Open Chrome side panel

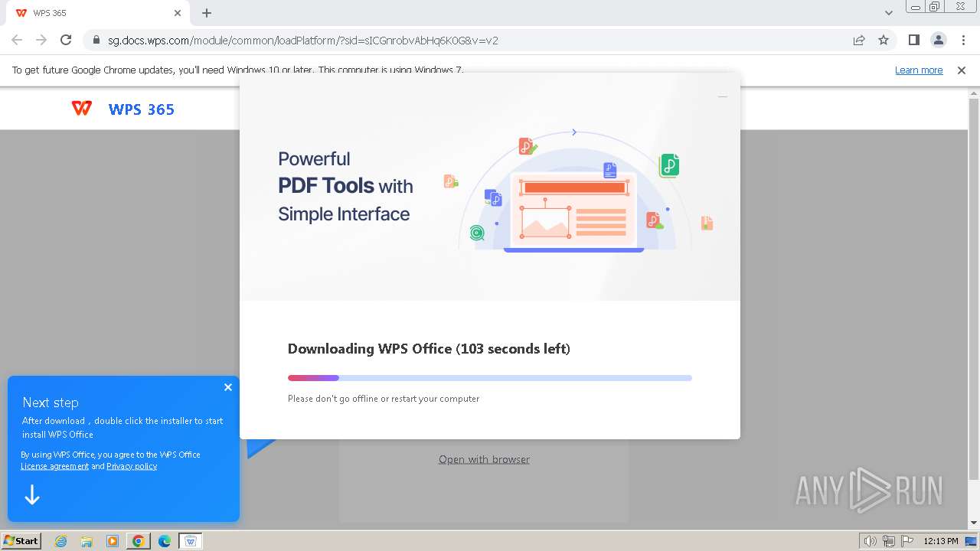pyautogui.click(x=913, y=40)
